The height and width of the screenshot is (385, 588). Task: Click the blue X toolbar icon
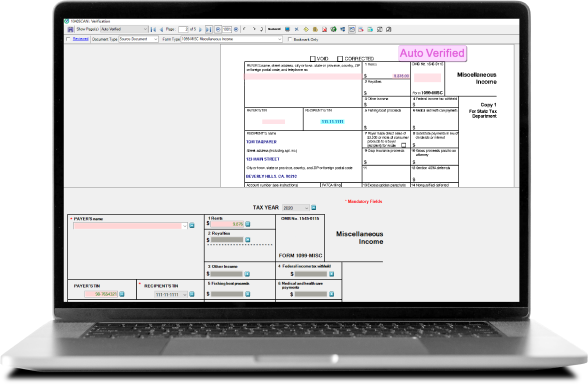(297, 29)
